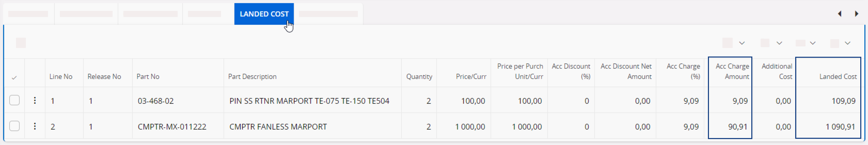Open the Landed Cost tab
This screenshot has height=145, width=868.
[x=264, y=14]
